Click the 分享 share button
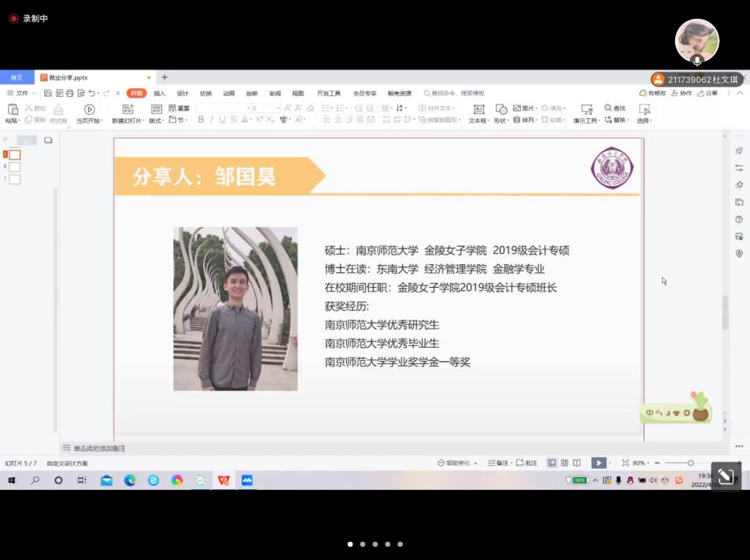750x560 pixels. point(708,93)
